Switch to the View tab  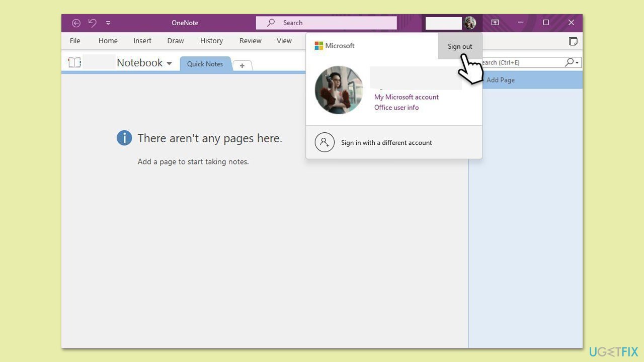[284, 41]
